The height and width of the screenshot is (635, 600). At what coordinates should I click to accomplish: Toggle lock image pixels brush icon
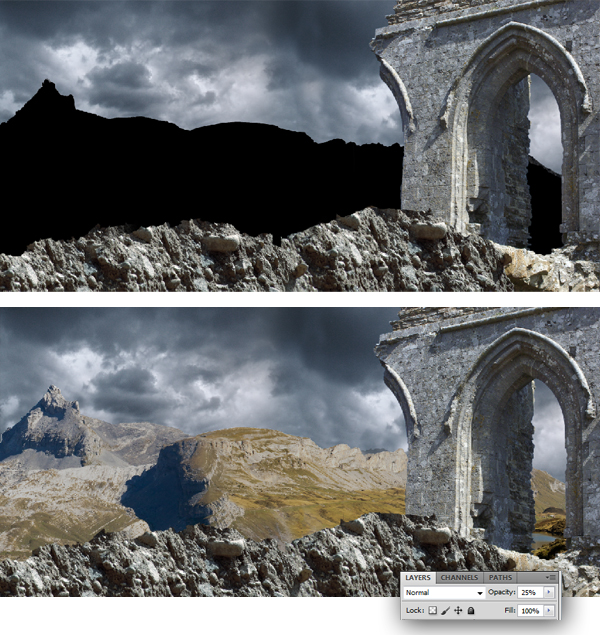tap(445, 610)
